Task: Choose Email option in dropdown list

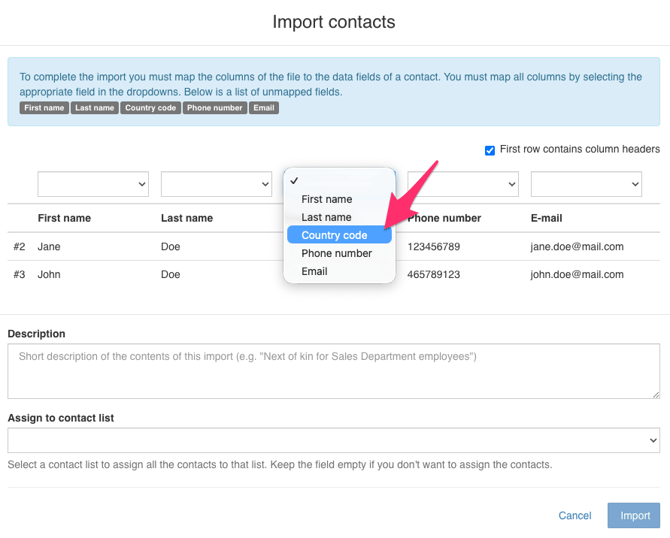Action: pyautogui.click(x=314, y=271)
